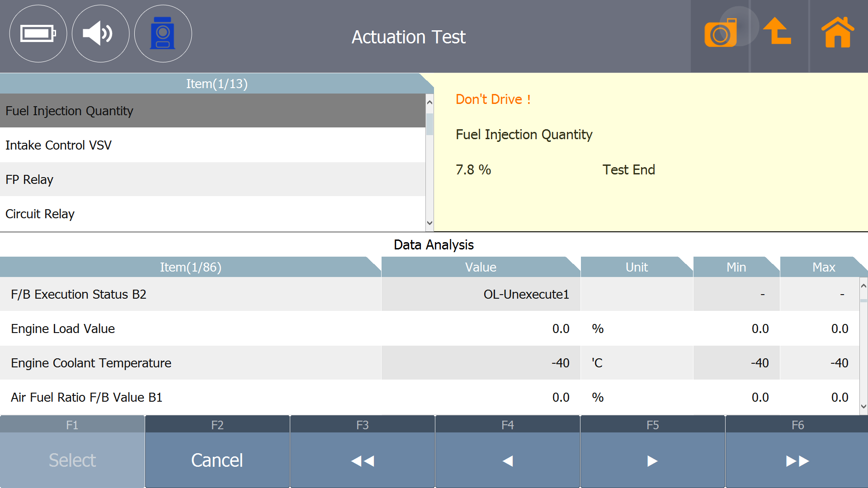Go back using the orange arrow icon

point(778,32)
